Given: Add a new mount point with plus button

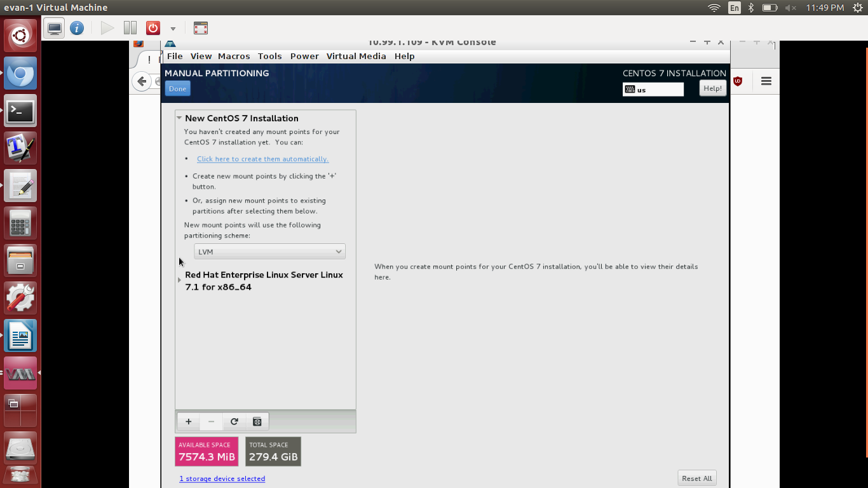Looking at the screenshot, I should click(x=188, y=421).
